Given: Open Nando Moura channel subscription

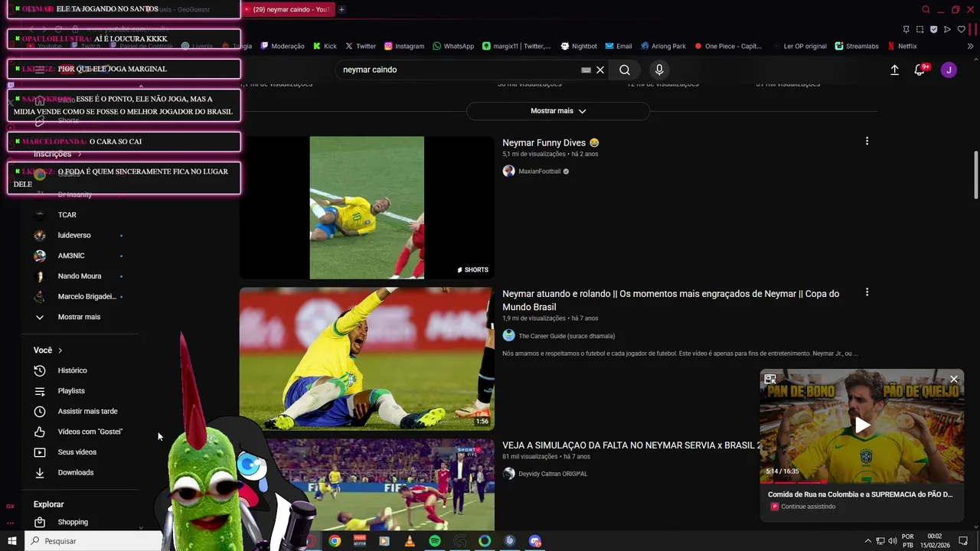Looking at the screenshot, I should pyautogui.click(x=80, y=276).
